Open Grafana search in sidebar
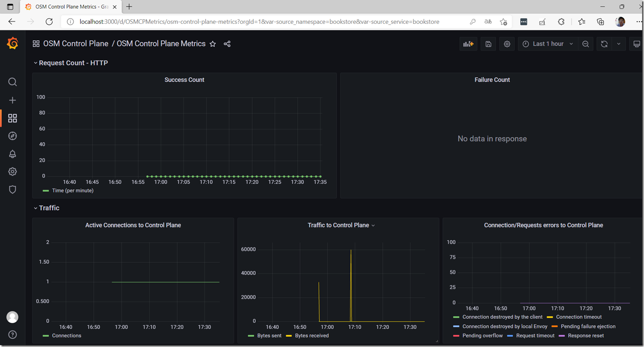 (13, 82)
